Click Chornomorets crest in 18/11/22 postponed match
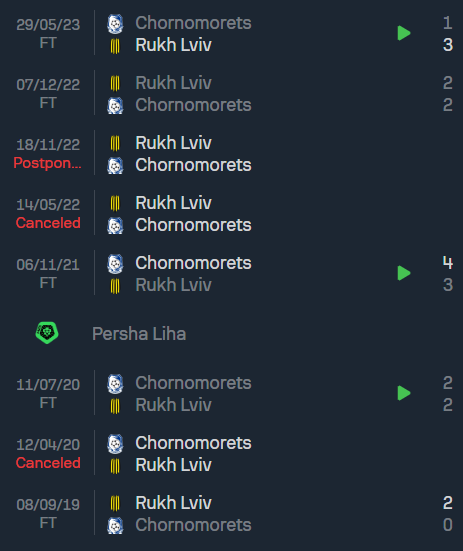463x551 pixels. (x=115, y=166)
